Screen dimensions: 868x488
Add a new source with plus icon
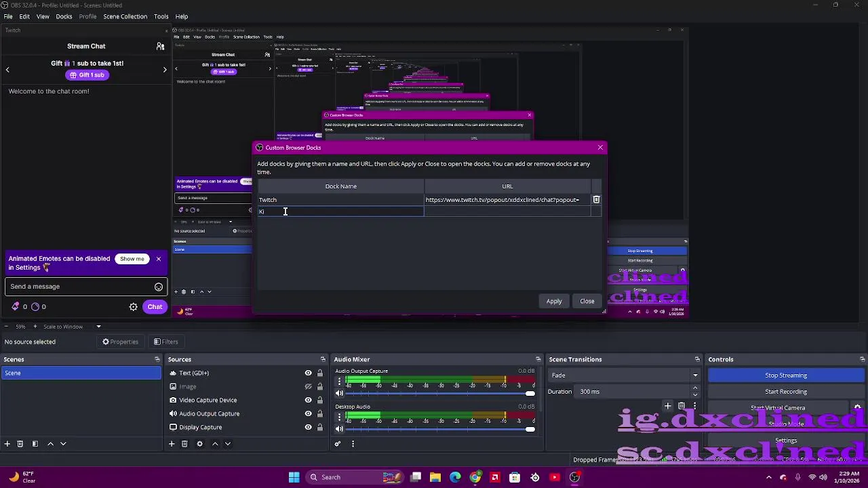tap(172, 443)
